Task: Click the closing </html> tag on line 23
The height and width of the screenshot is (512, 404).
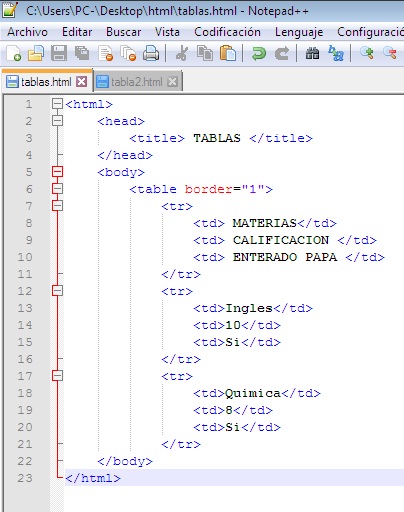Action: [93, 478]
